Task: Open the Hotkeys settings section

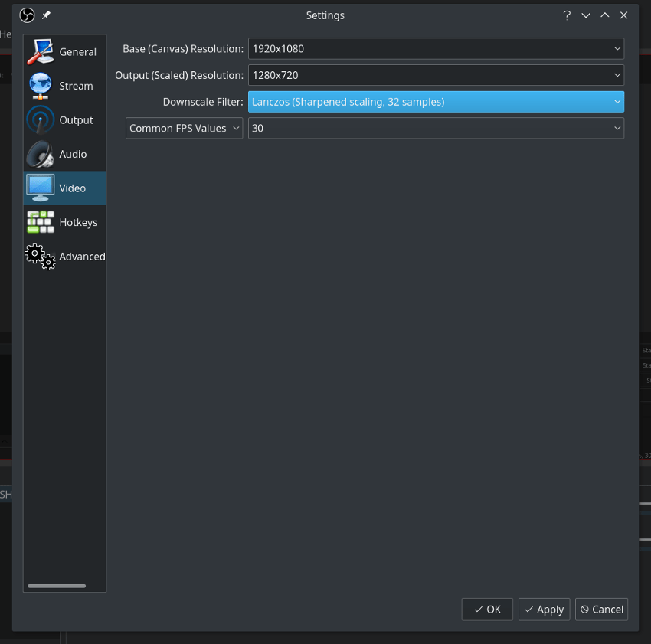Action: (64, 222)
